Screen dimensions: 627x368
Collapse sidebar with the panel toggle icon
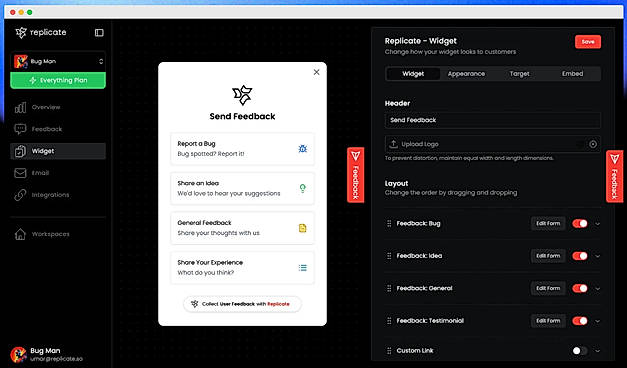coord(99,33)
